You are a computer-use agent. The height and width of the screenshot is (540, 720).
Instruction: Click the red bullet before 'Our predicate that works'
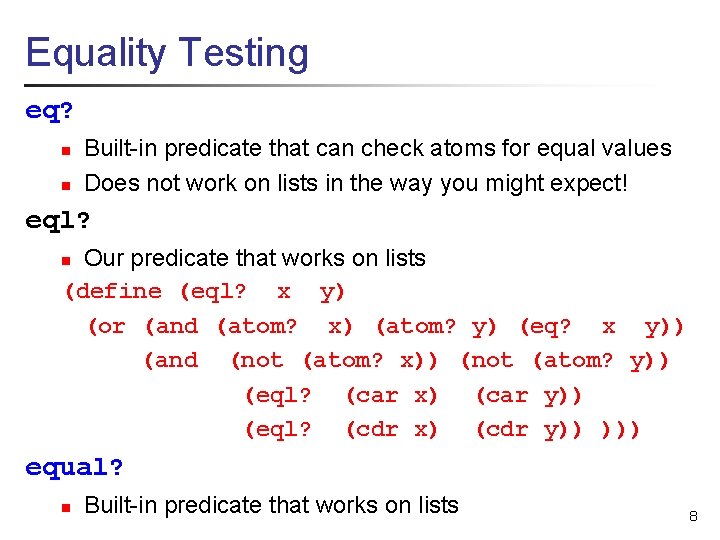click(x=64, y=260)
